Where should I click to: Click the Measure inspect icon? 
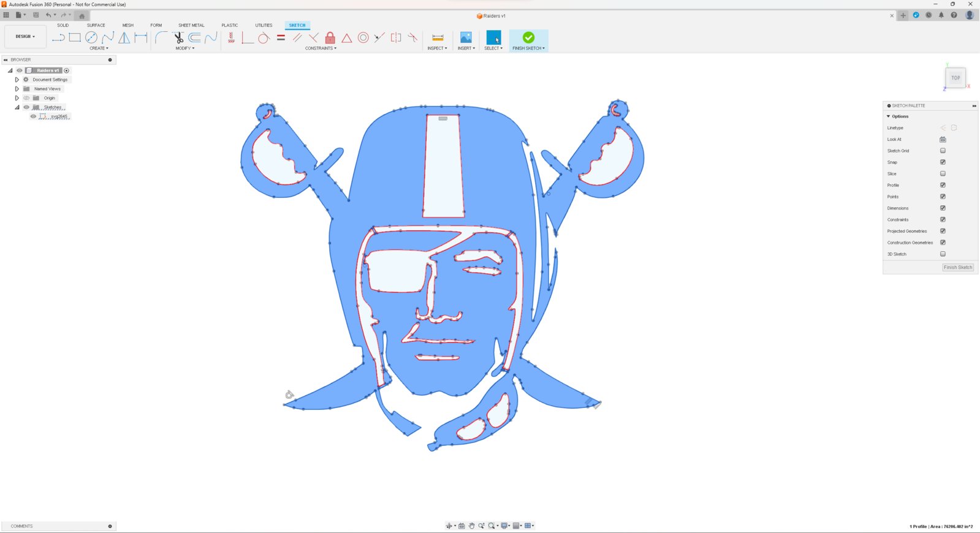click(x=438, y=37)
